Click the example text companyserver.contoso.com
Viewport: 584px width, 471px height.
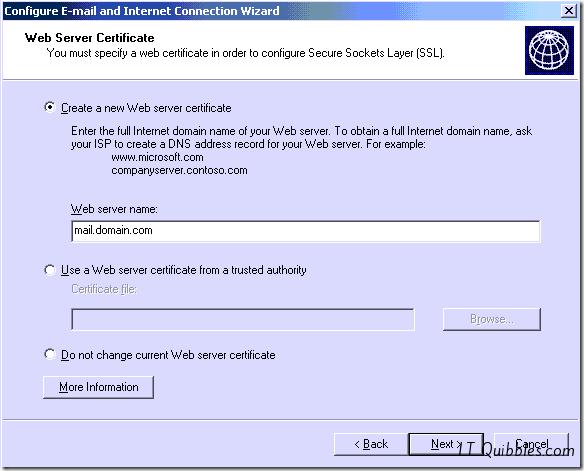(179, 171)
